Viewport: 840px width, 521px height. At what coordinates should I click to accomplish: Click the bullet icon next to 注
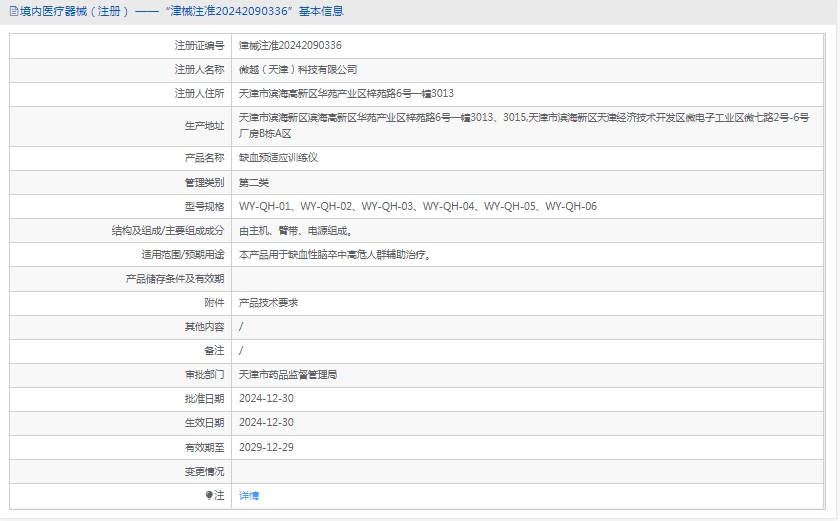[x=209, y=495]
